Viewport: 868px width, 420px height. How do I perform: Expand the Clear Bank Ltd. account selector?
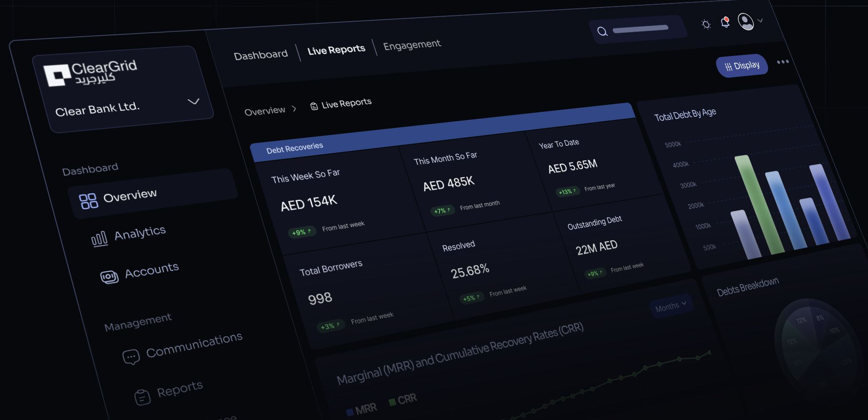pyautogui.click(x=193, y=102)
